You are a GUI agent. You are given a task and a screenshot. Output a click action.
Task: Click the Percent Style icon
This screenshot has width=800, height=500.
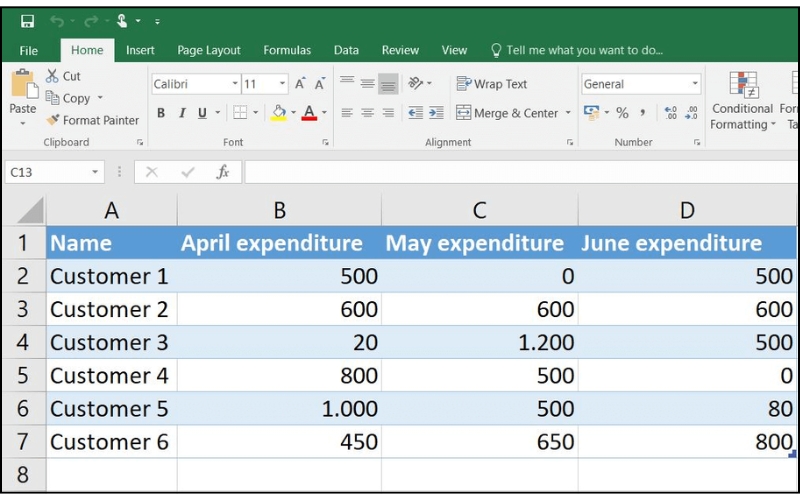click(622, 113)
